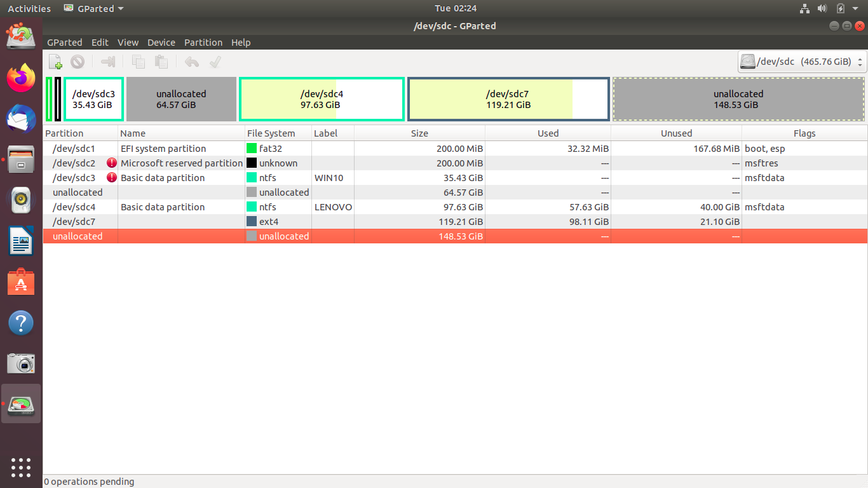Select the small green sdc1 block in disk map

[49, 99]
